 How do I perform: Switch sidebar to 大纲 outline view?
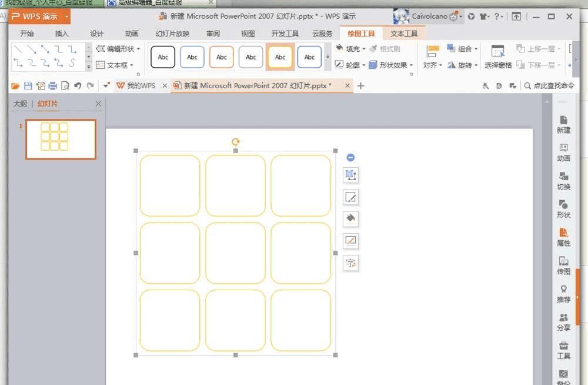point(20,104)
